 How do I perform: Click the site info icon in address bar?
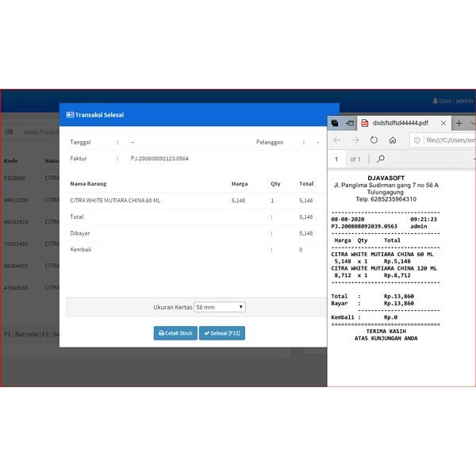[x=416, y=140]
